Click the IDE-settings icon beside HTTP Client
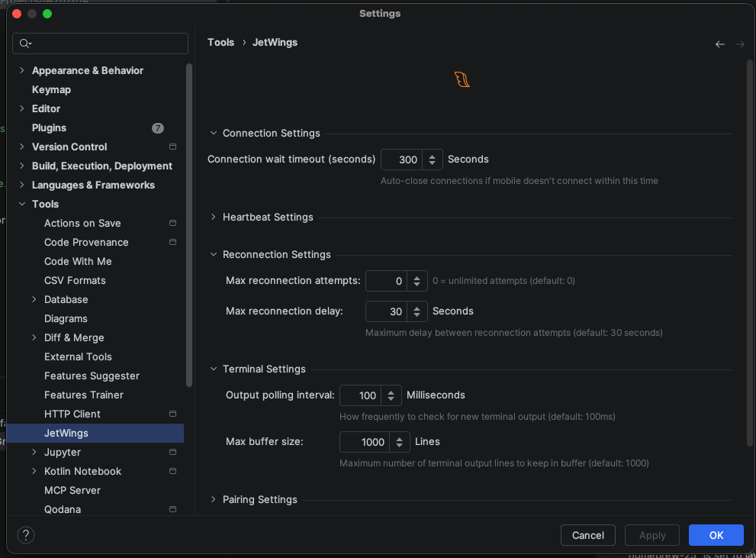The width and height of the screenshot is (756, 558). click(x=173, y=414)
